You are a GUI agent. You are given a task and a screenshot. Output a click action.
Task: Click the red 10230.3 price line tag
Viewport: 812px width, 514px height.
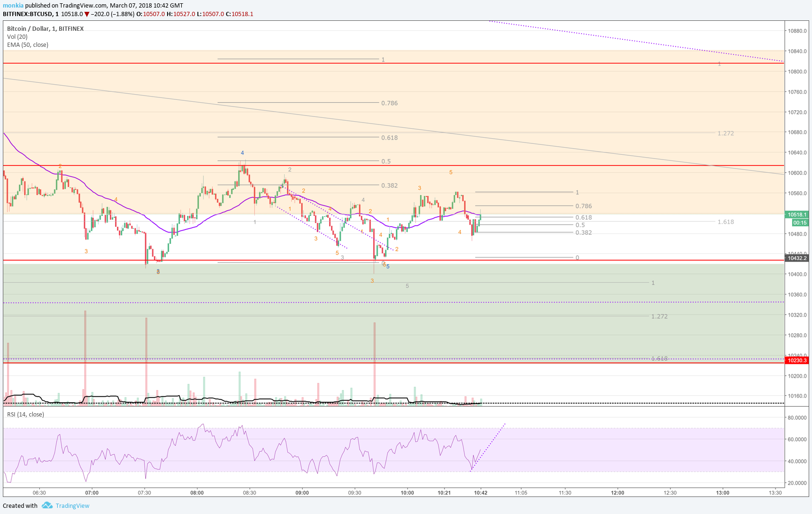(x=796, y=361)
